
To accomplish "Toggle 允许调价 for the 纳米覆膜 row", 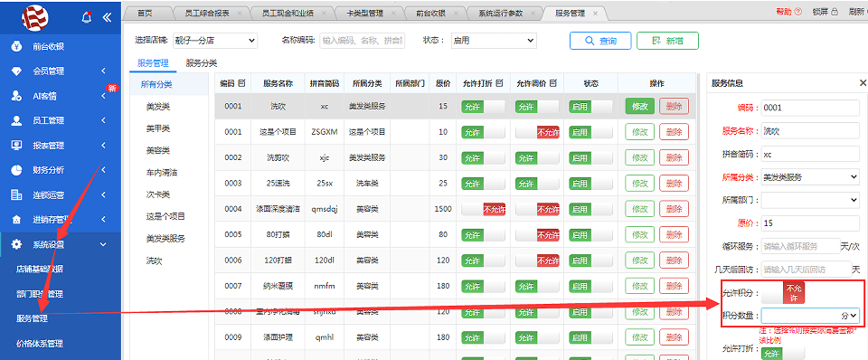I will point(537,287).
